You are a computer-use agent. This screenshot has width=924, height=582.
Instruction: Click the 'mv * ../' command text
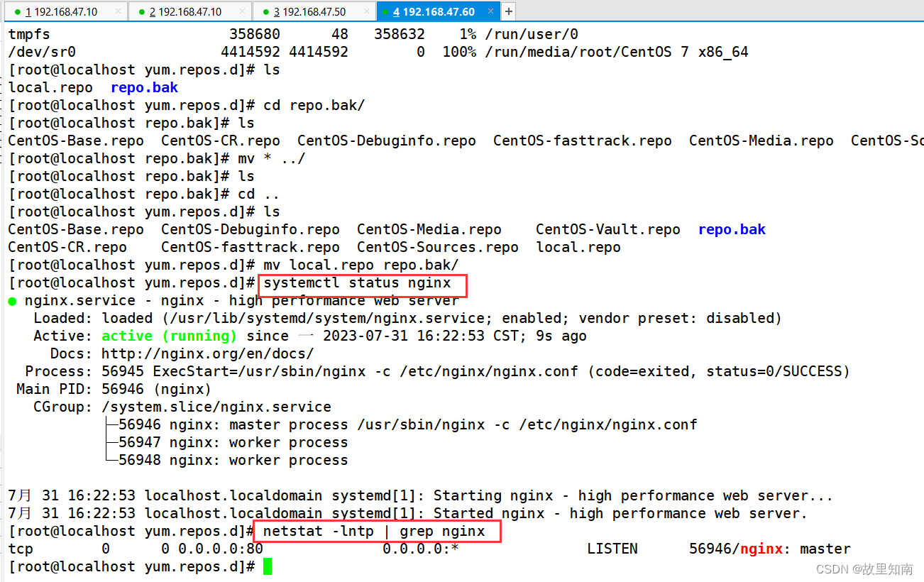272,158
